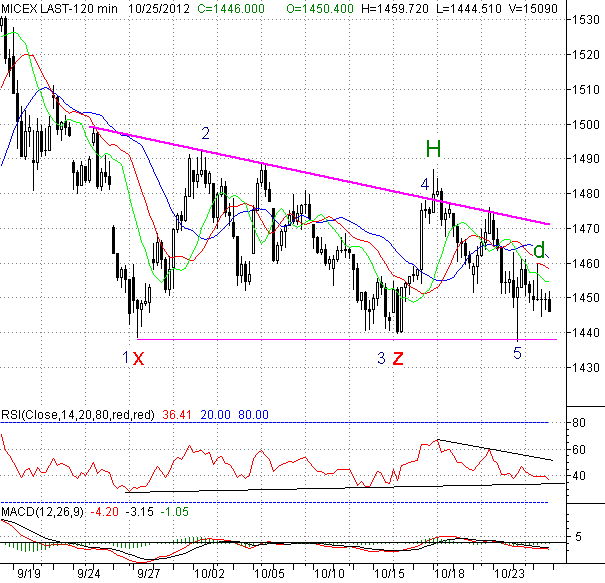Select the red 'X' wave label

tap(139, 359)
